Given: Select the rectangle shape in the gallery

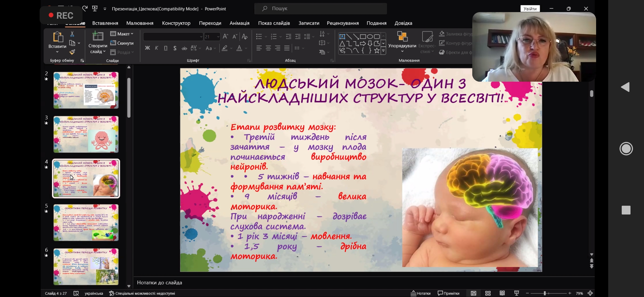Looking at the screenshot, I should (x=363, y=37).
